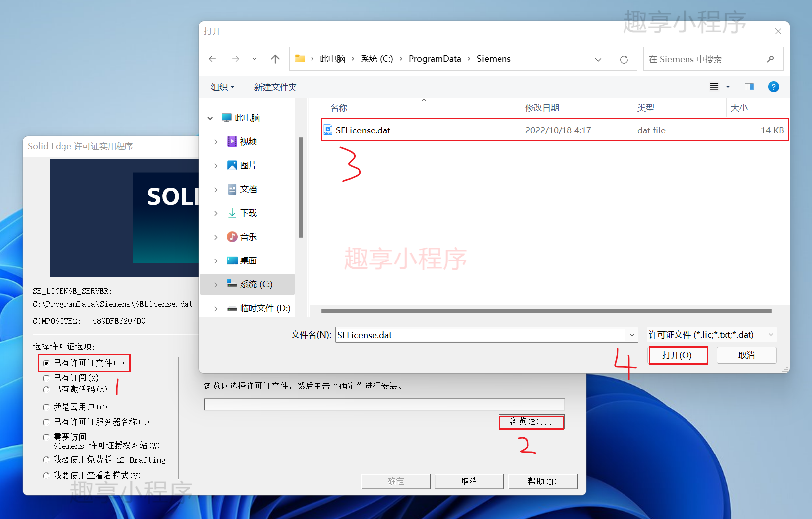The image size is (812, 519).
Task: Expand the 图片 folder node
Action: pyautogui.click(x=216, y=166)
